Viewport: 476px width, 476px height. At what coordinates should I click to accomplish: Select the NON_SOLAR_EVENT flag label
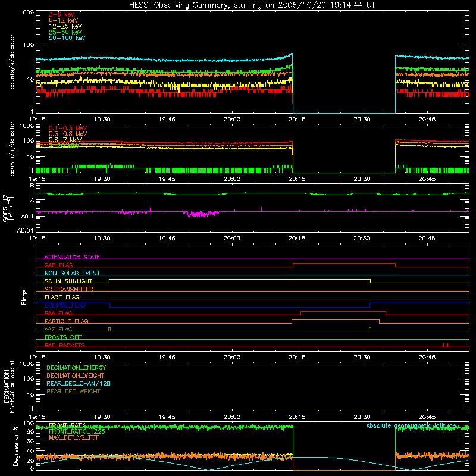(x=72, y=273)
